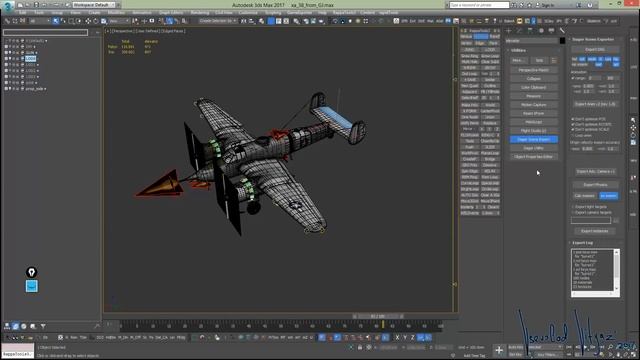This screenshot has height=360, width=640.
Task: Activate the Select and Rotate tool
Action: pos(96,21)
